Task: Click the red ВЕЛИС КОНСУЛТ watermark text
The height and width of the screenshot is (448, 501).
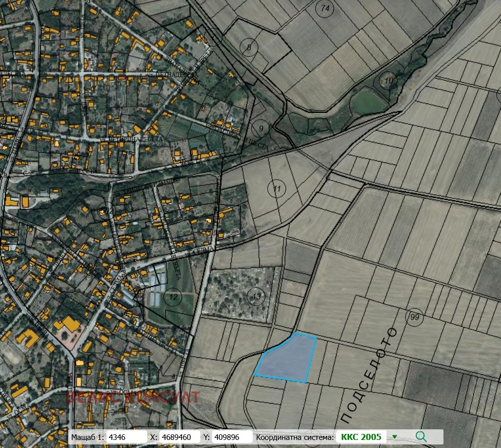Action: tap(133, 397)
